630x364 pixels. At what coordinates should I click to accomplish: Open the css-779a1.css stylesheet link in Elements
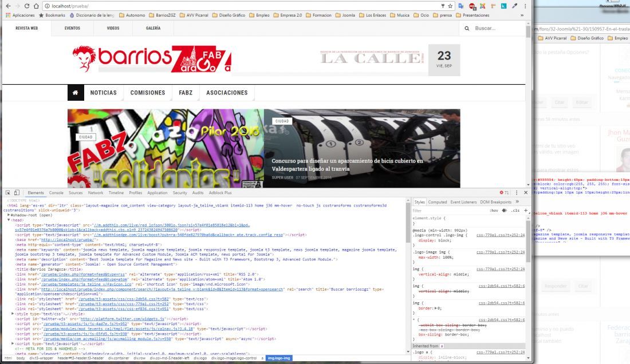pos(124,304)
